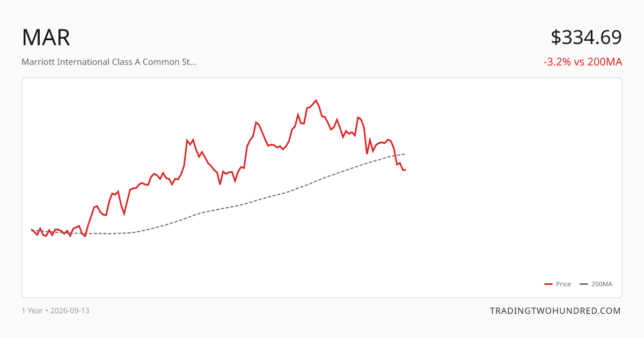This screenshot has width=644, height=338.
Task: Toggle the 200MA legend entry
Action: coord(596,284)
